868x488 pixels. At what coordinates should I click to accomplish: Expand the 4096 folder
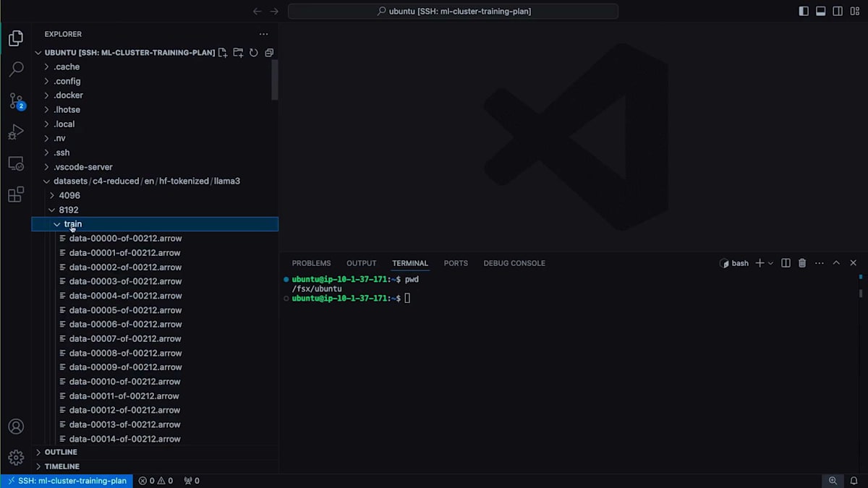155,195
